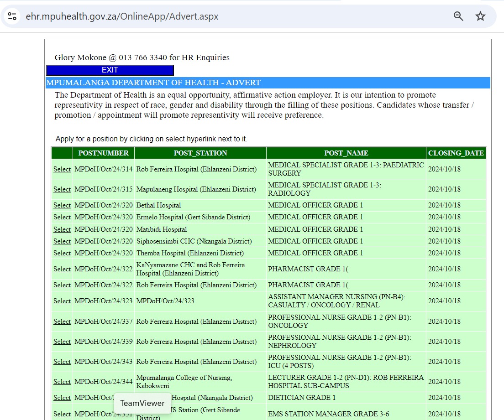Select the Dietician Grade 1 post
This screenshot has height=420, width=504.
[x=62, y=398]
